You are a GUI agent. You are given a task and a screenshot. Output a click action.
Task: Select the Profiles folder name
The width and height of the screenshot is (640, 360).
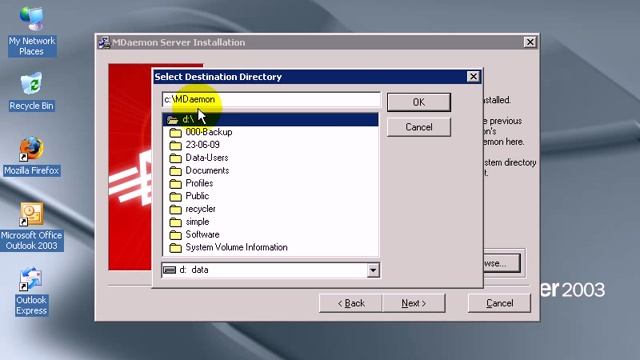click(199, 183)
